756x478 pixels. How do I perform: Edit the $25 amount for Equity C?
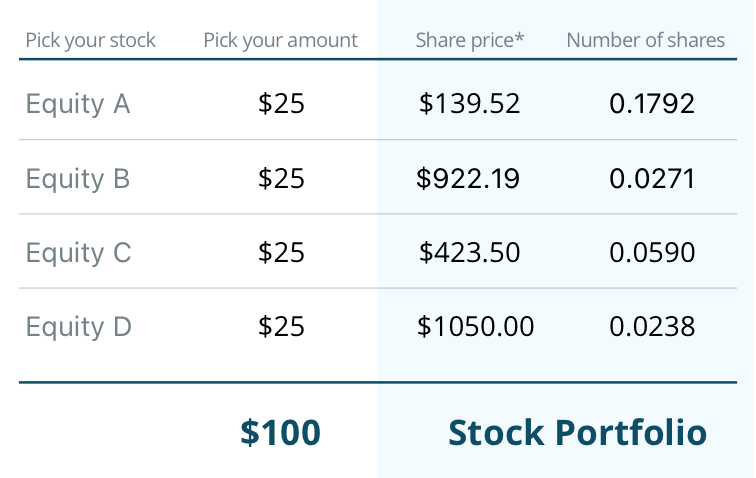(x=281, y=252)
